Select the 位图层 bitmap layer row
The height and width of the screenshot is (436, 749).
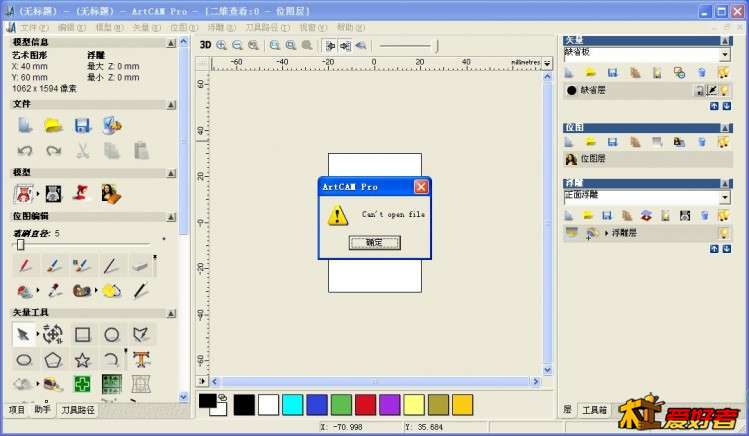[648, 159]
